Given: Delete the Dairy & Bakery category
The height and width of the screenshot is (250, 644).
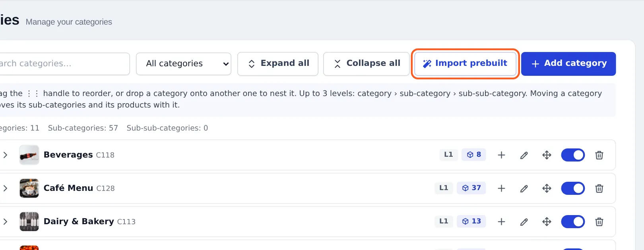Looking at the screenshot, I should pos(599,222).
